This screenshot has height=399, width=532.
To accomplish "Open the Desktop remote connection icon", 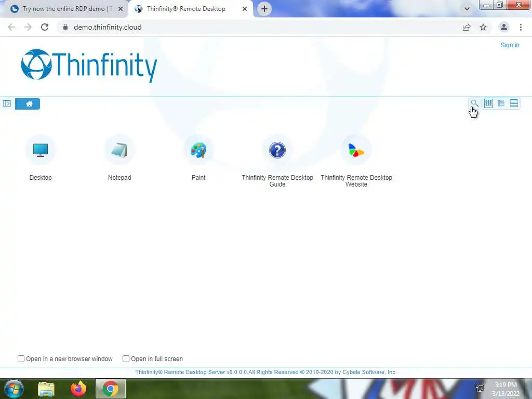I will click(41, 150).
